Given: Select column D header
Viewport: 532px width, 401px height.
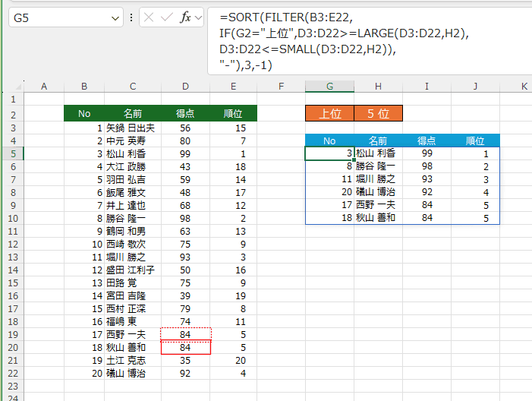Looking at the screenshot, I should tap(185, 87).
